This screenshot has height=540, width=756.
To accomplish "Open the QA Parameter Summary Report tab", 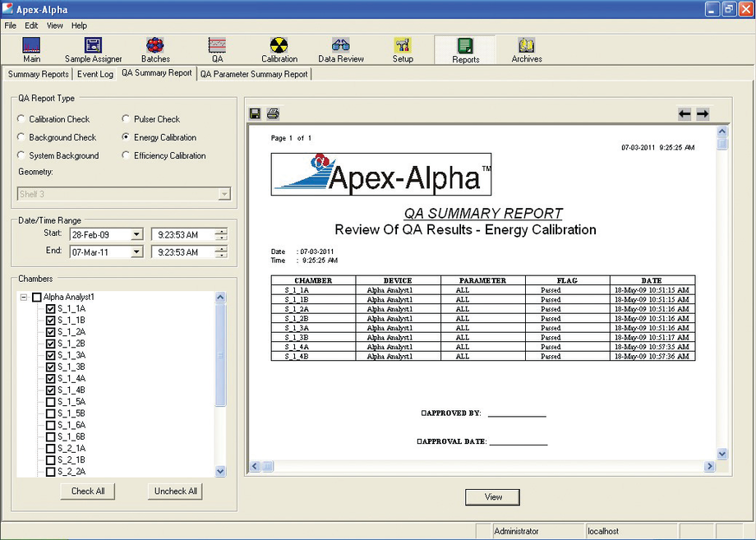I will 255,74.
